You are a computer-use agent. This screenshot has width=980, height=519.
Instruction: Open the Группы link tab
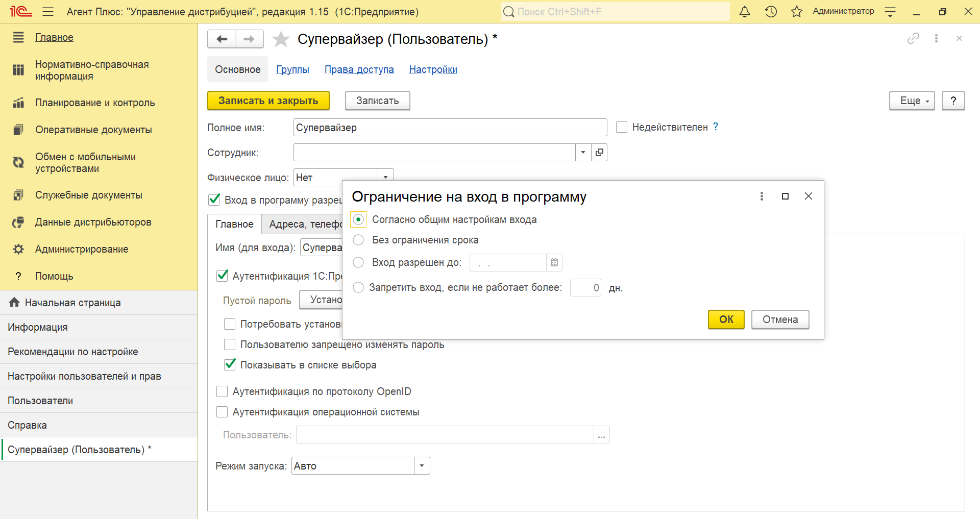pyautogui.click(x=292, y=69)
